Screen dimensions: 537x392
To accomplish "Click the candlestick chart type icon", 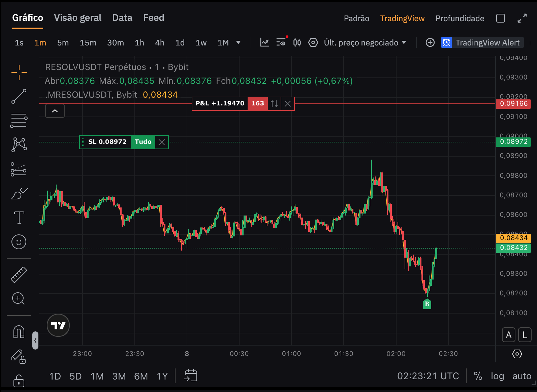I will [x=297, y=43].
